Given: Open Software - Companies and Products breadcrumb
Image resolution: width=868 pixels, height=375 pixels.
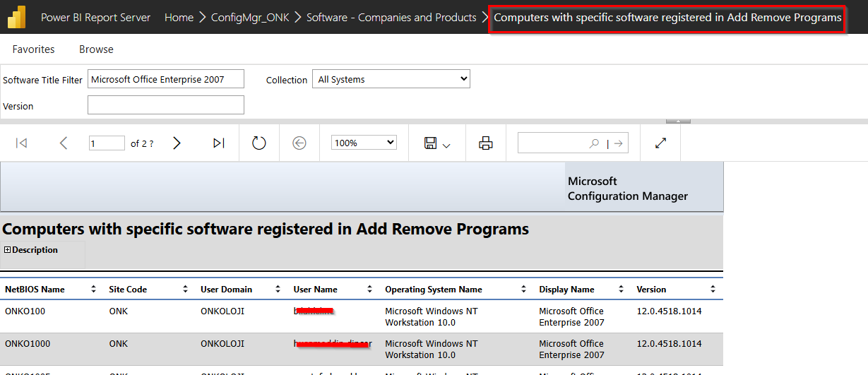Looking at the screenshot, I should click(x=391, y=18).
